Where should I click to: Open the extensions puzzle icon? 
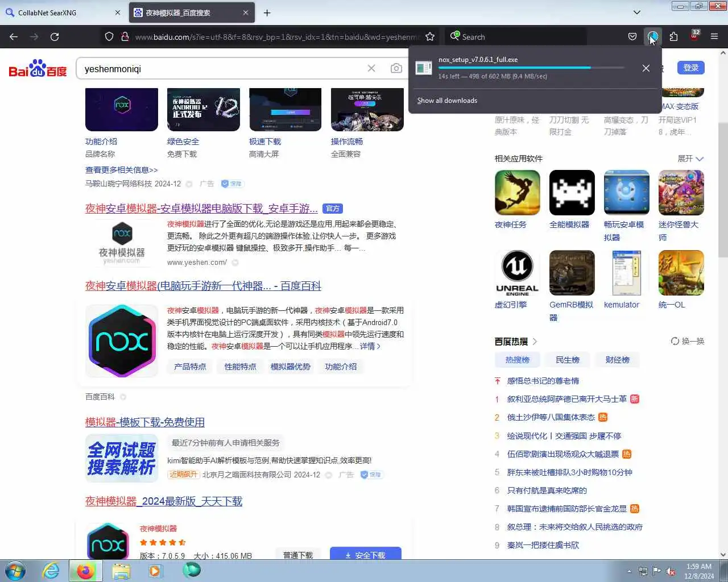pos(673,37)
